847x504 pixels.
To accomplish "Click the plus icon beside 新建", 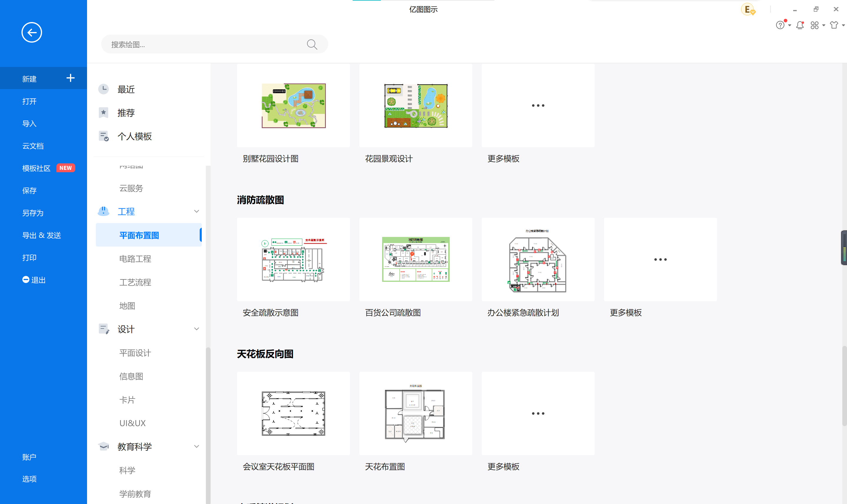I will (x=70, y=78).
